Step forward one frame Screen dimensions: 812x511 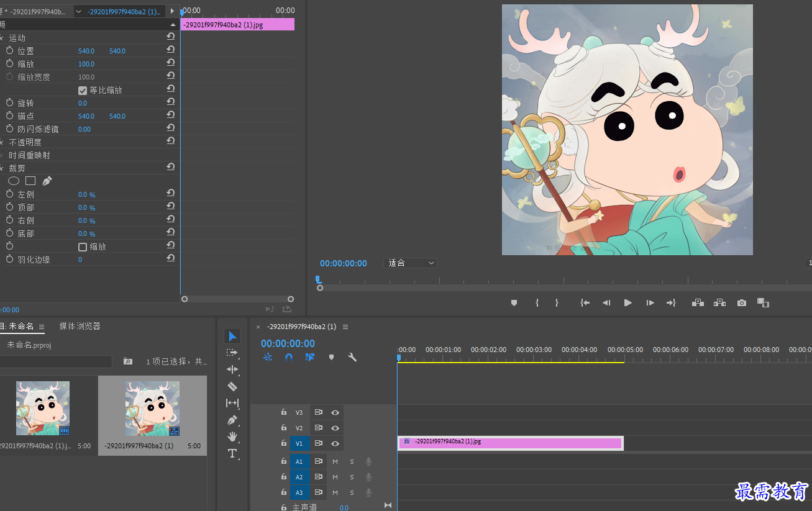click(x=650, y=302)
